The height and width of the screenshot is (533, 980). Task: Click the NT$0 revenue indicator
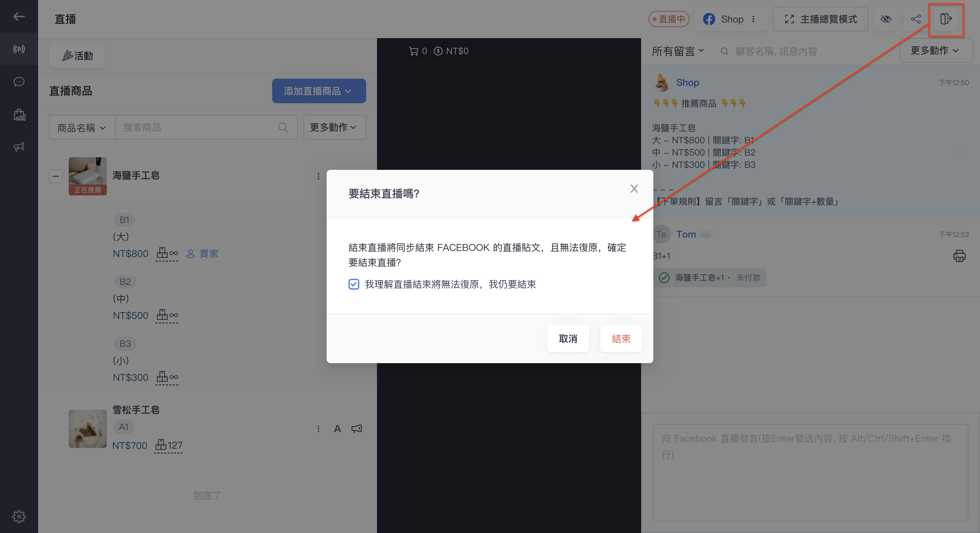pos(451,51)
